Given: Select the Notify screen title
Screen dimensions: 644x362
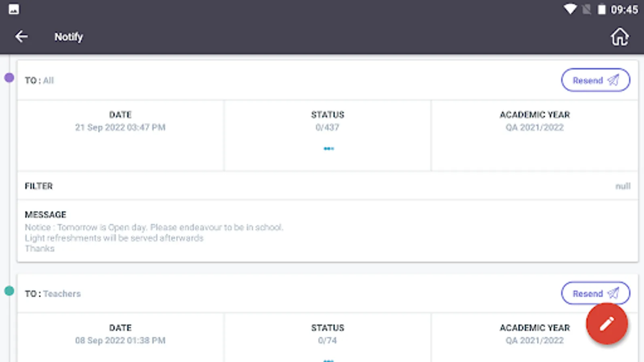Looking at the screenshot, I should (69, 37).
